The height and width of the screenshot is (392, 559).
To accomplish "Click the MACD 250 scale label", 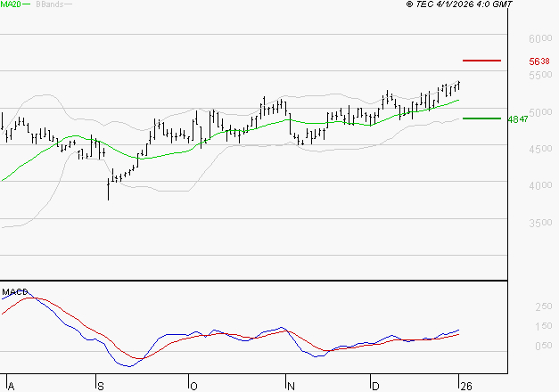I will [x=544, y=306].
